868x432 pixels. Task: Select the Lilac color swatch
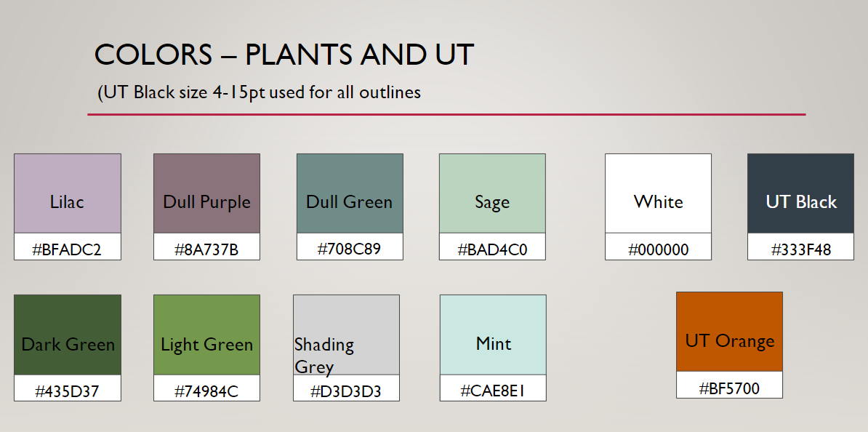coord(68,193)
